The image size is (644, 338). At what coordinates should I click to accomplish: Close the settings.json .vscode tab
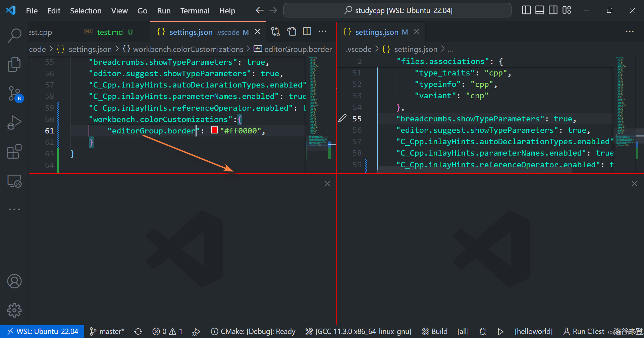258,32
